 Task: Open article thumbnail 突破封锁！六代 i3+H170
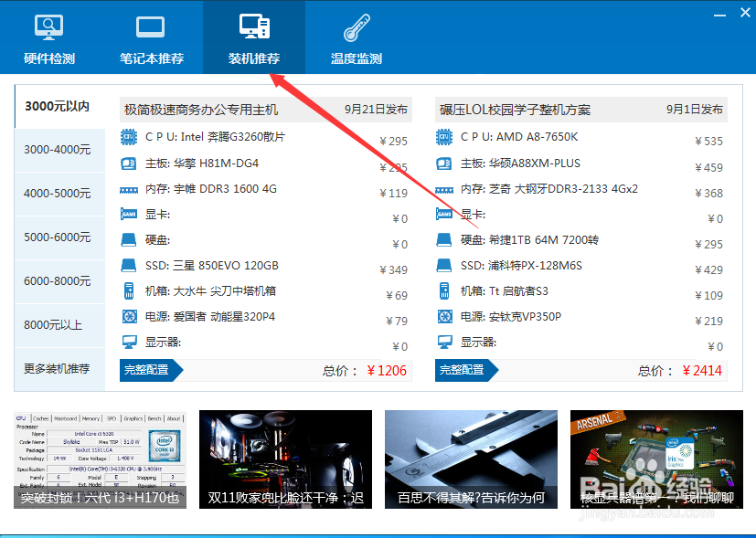point(100,459)
